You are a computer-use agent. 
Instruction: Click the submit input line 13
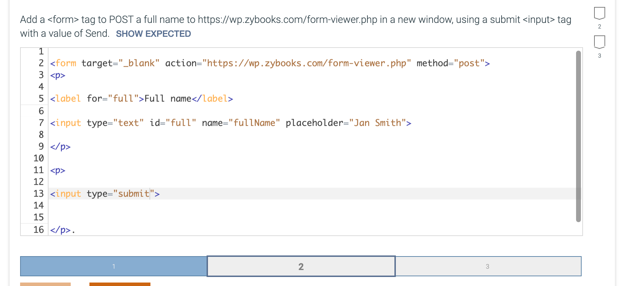[105, 194]
